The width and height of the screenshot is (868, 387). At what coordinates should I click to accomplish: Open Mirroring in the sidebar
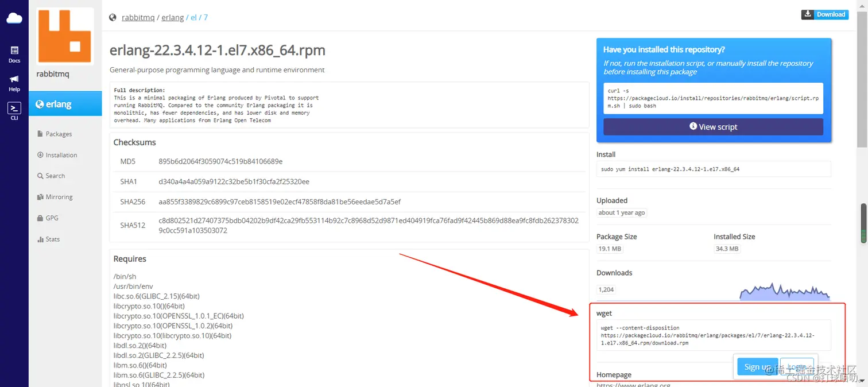click(55, 197)
